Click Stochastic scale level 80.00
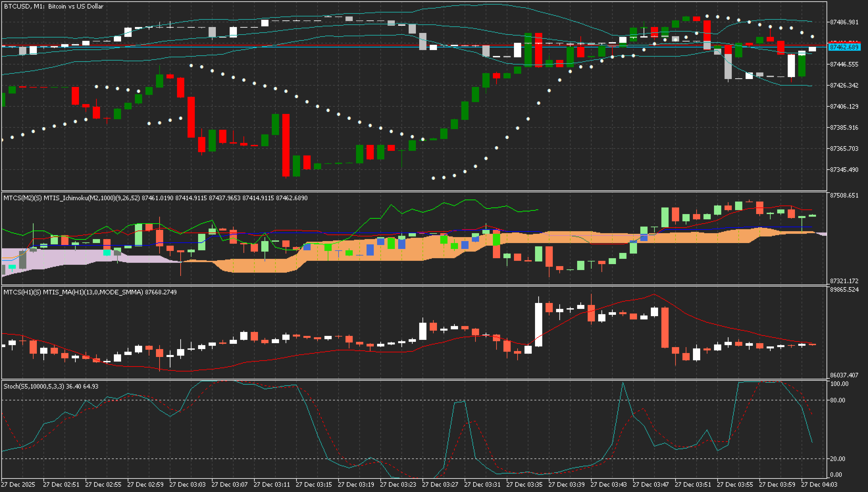This screenshot has width=868, height=492. click(x=839, y=400)
